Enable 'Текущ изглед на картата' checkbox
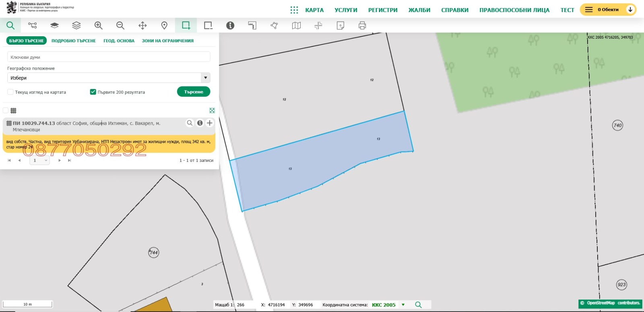 10,92
